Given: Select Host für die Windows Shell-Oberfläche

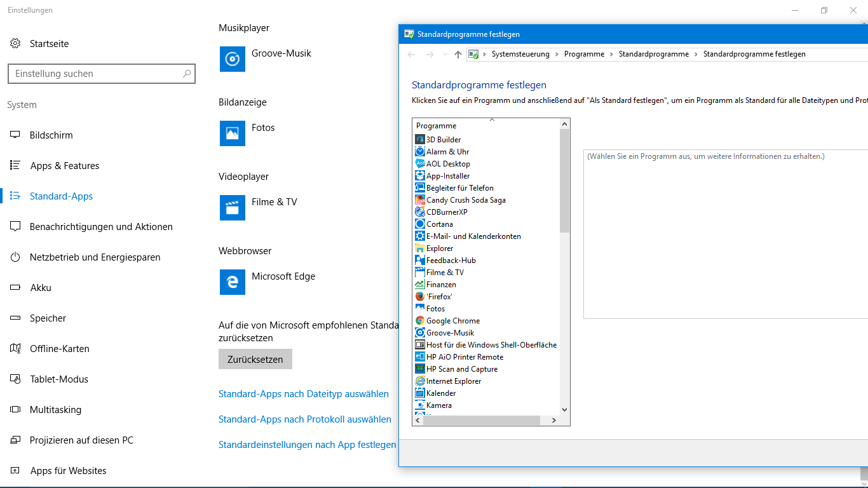Looking at the screenshot, I should 486,344.
